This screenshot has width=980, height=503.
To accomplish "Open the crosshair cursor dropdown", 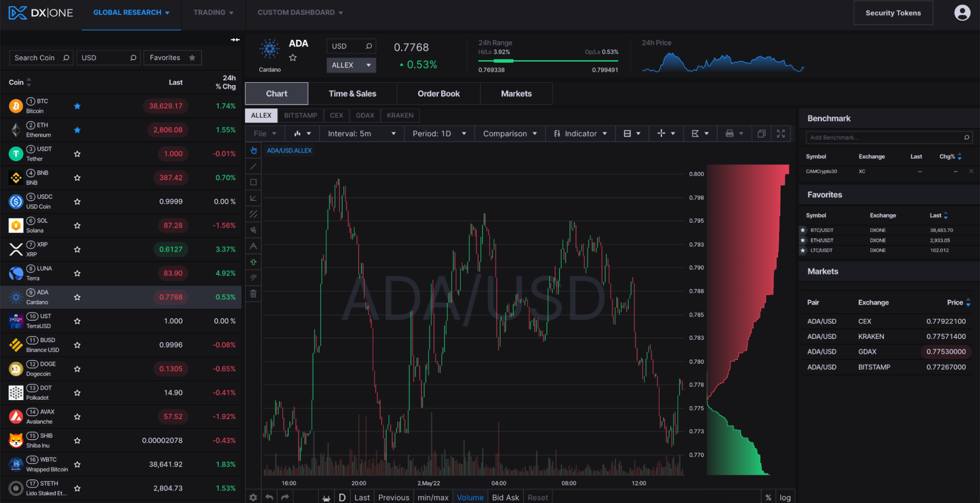I will tap(666, 133).
